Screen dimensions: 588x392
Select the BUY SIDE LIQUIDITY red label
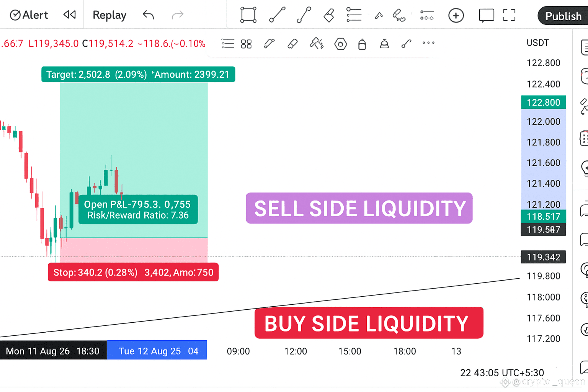369,323
